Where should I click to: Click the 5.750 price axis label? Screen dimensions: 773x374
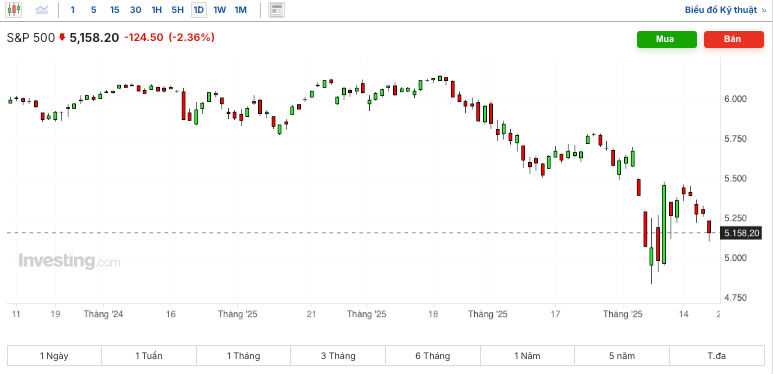pos(737,139)
